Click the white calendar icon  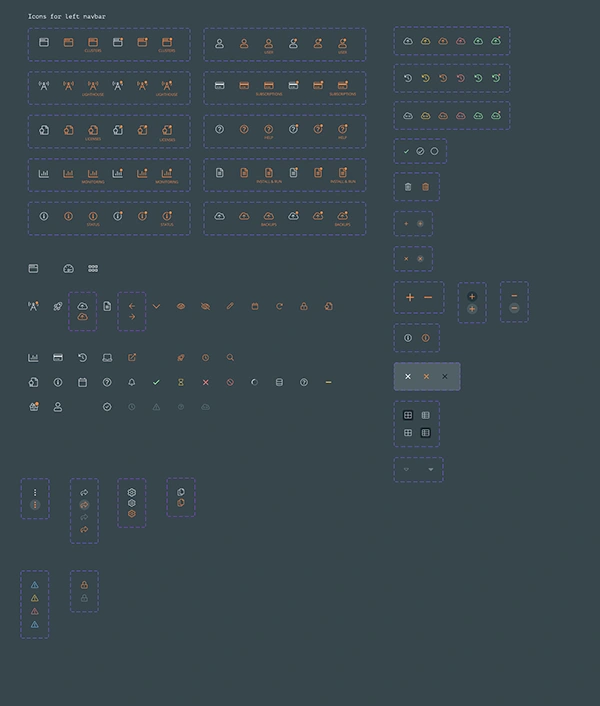(x=82, y=382)
